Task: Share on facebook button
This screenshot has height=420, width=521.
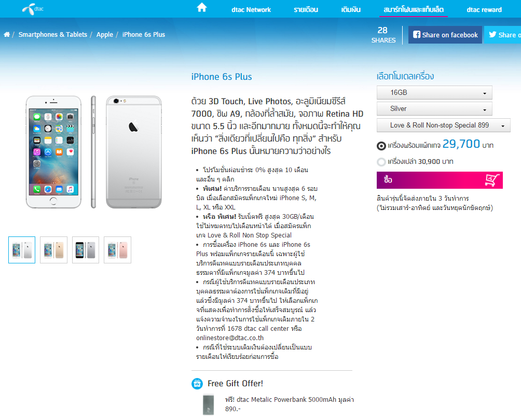Action: pyautogui.click(x=445, y=35)
